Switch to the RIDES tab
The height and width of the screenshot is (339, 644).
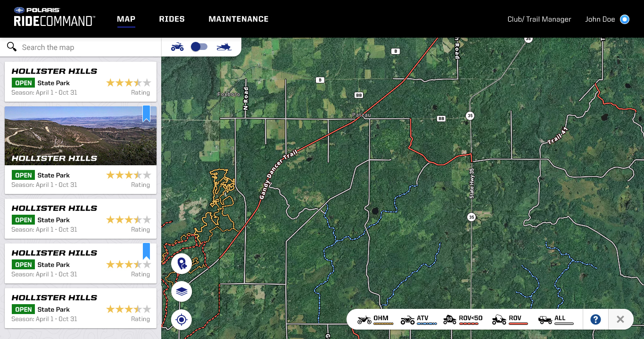[172, 19]
